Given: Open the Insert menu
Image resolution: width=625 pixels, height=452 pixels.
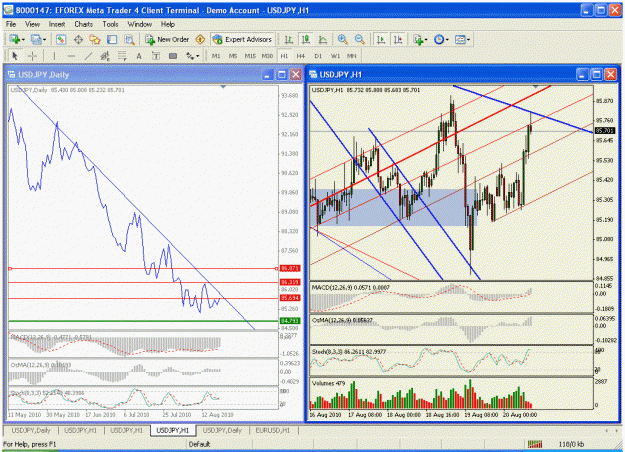Looking at the screenshot, I should (x=57, y=24).
